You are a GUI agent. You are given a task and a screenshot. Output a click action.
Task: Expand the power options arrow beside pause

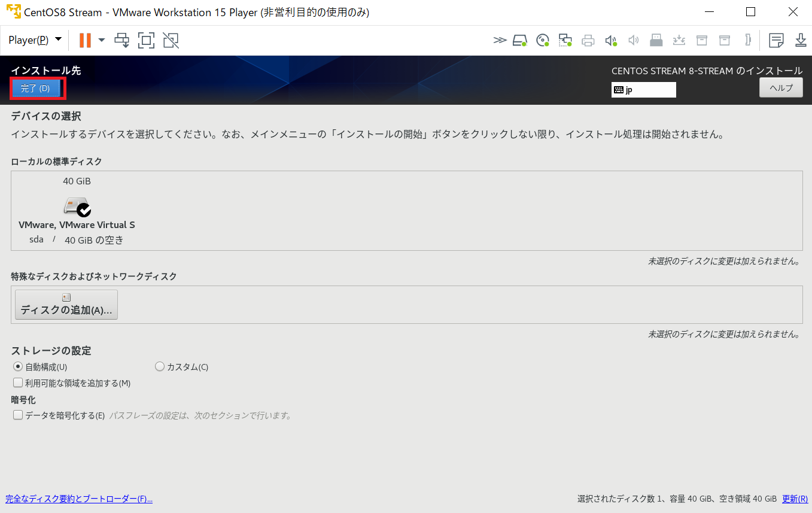(102, 40)
